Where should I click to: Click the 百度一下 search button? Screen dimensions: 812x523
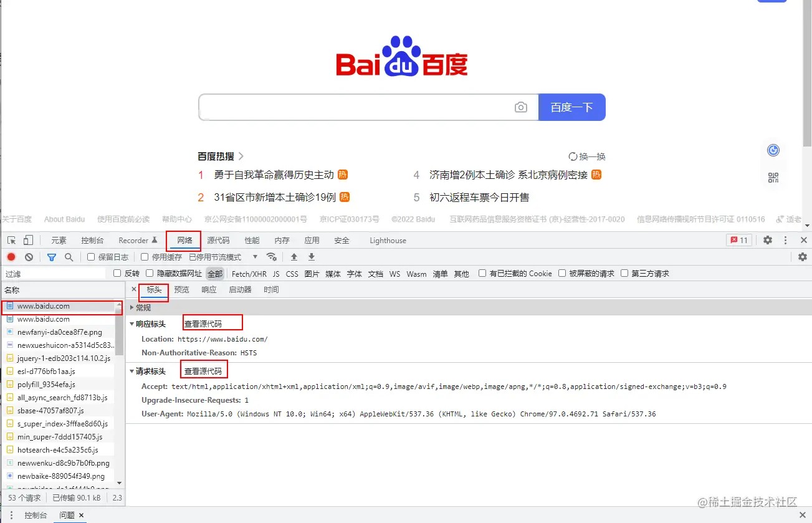pos(571,107)
